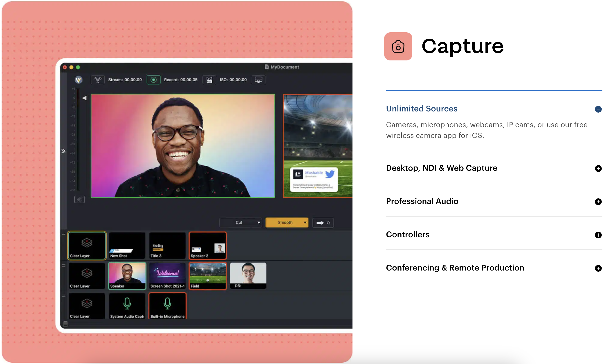This screenshot has height=364, width=615.
Task: Click the ISO: 00:00:00 timer text
Action: [x=233, y=80]
